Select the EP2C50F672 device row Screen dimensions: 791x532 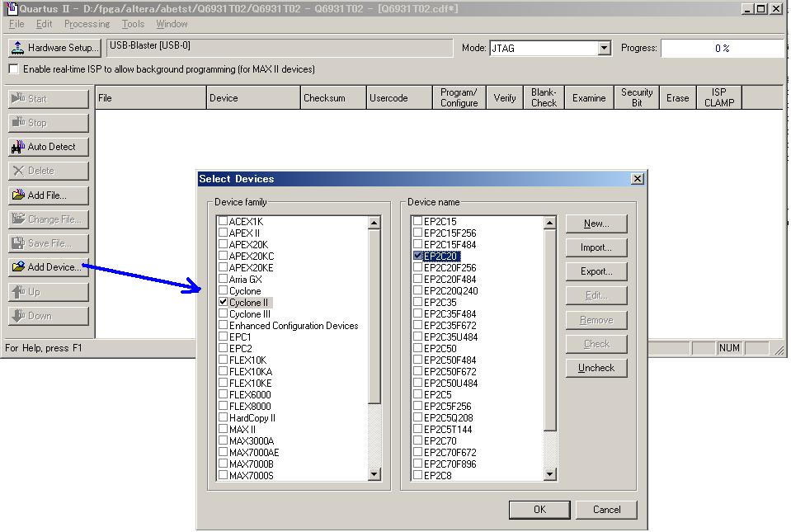click(450, 372)
